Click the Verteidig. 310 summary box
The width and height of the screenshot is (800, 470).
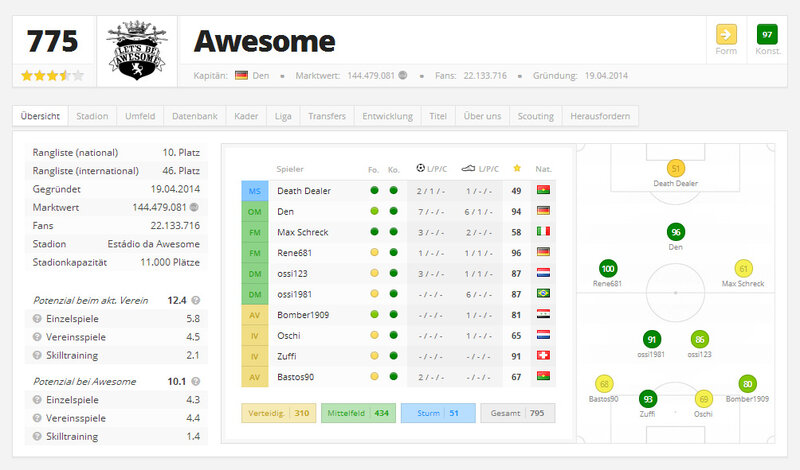tap(279, 413)
